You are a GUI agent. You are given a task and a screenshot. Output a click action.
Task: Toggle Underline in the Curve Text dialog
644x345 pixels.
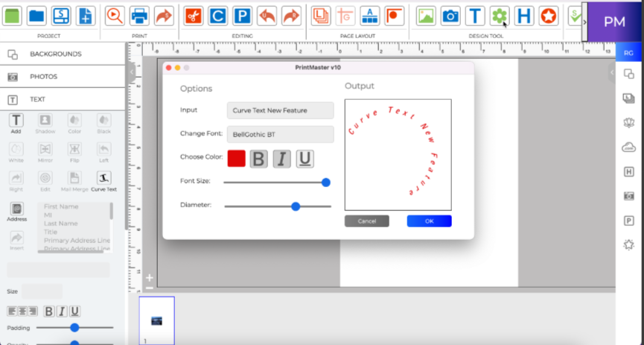(305, 159)
